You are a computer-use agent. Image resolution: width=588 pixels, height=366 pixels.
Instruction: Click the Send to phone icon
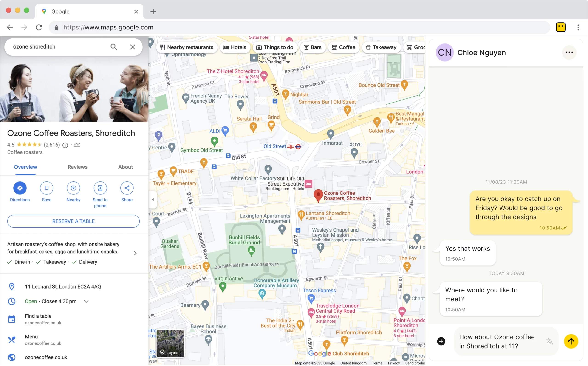click(100, 188)
